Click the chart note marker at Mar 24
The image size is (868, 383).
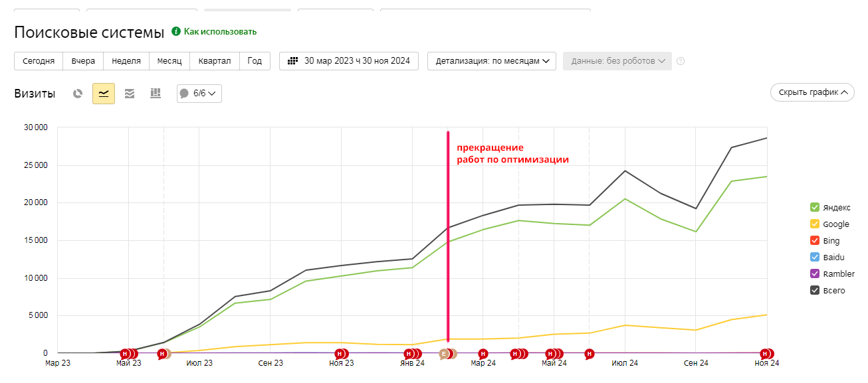[483, 354]
